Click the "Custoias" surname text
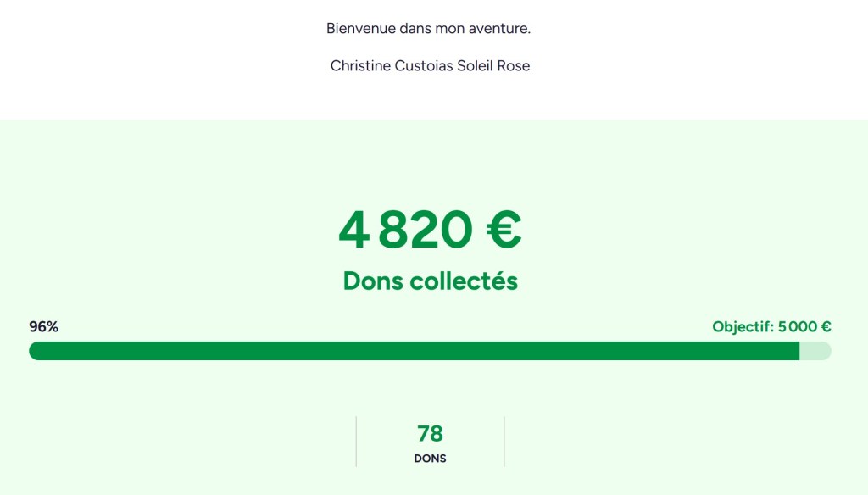Screen dimensions: 868x495 (x=422, y=66)
